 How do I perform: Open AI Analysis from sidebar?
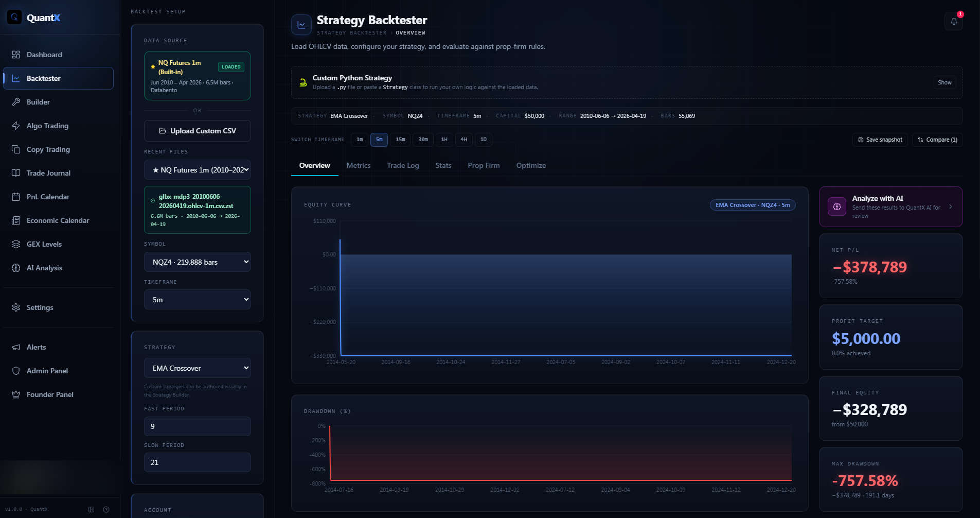tap(58, 268)
